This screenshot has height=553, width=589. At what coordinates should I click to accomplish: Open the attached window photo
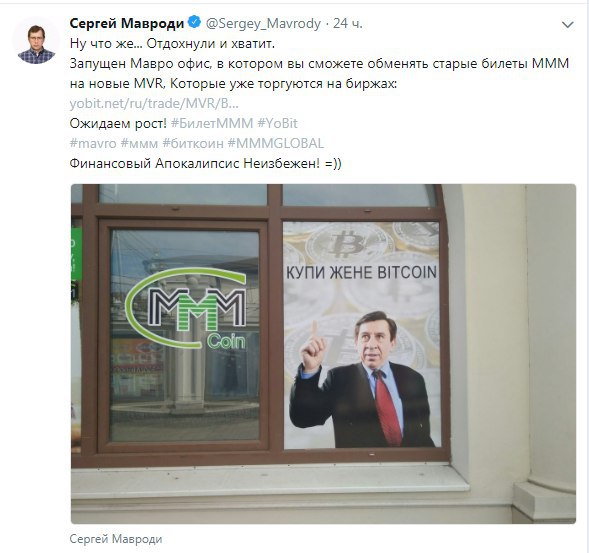[x=323, y=354]
